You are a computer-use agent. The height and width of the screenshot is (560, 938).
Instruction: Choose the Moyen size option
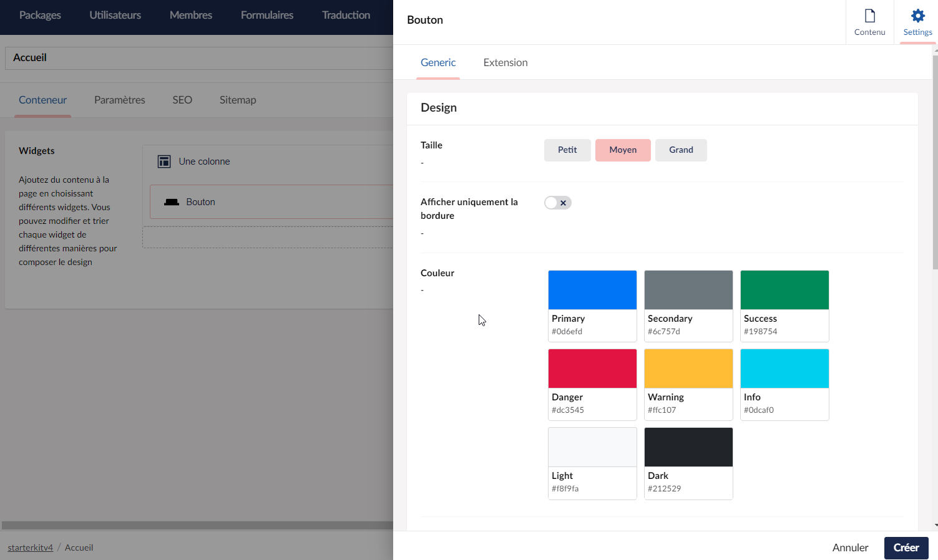[x=623, y=150]
